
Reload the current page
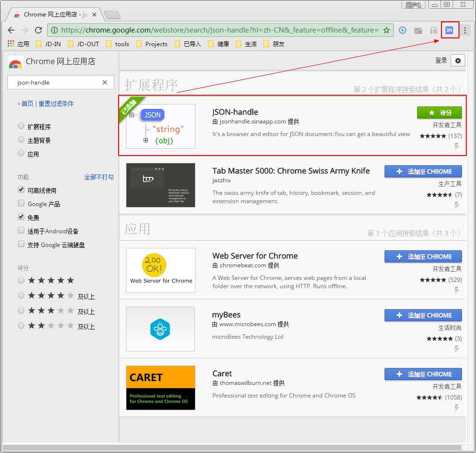(x=38, y=30)
